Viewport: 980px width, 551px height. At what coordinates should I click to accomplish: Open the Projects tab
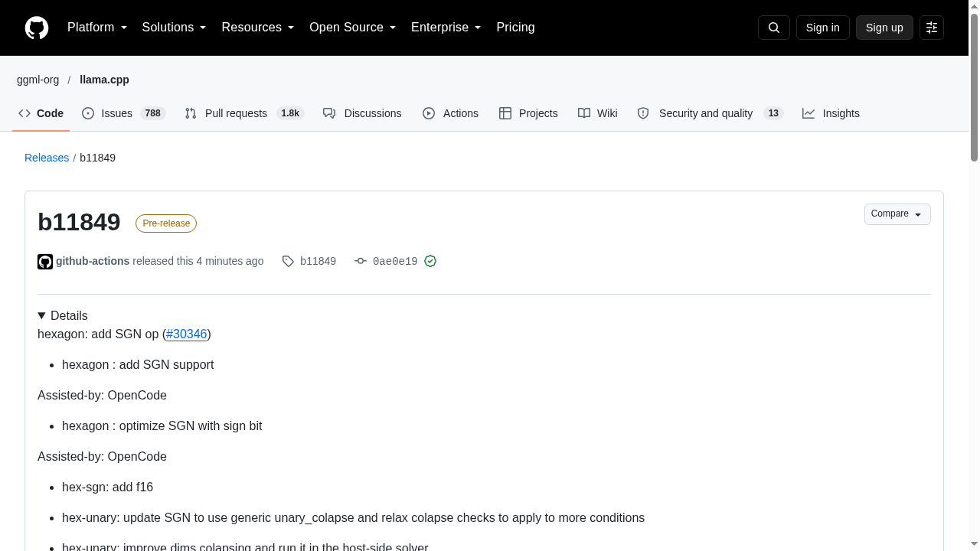point(528,113)
